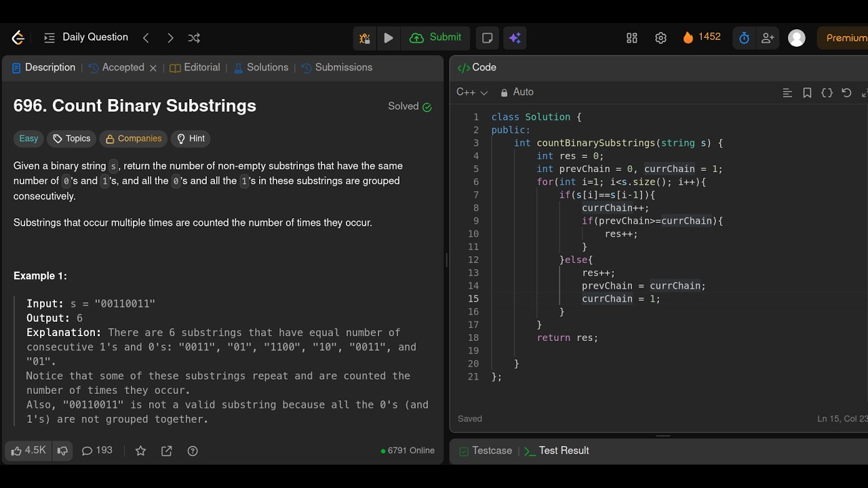Click the Premium button

click(x=843, y=38)
